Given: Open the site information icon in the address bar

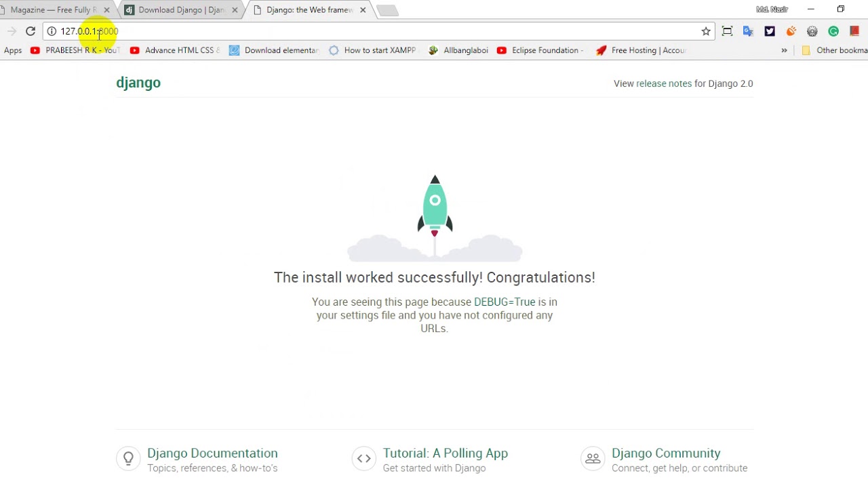Looking at the screenshot, I should click(52, 31).
